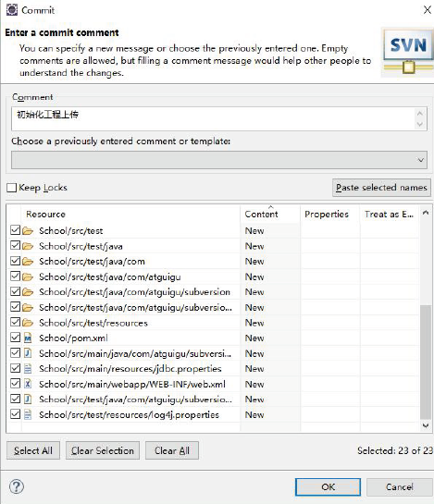Uncheck the School/pom.xml checkbox

coord(15,338)
